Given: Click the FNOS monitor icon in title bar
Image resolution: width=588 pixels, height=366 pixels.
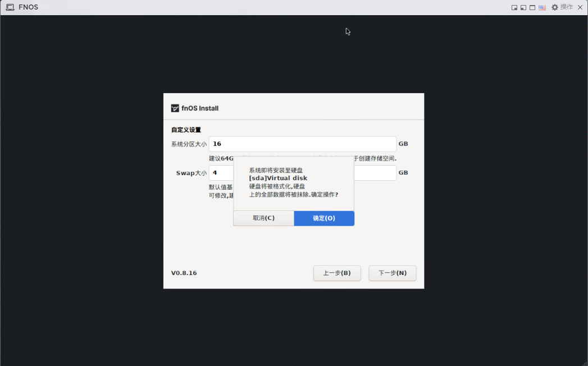Looking at the screenshot, I should coord(10,7).
